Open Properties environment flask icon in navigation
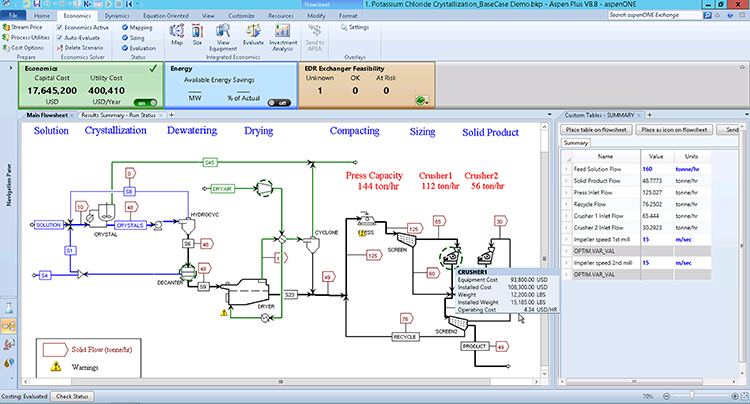The image size is (750, 404). 9,308
